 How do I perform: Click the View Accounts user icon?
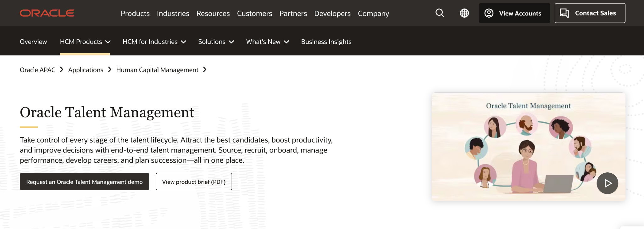pos(489,13)
